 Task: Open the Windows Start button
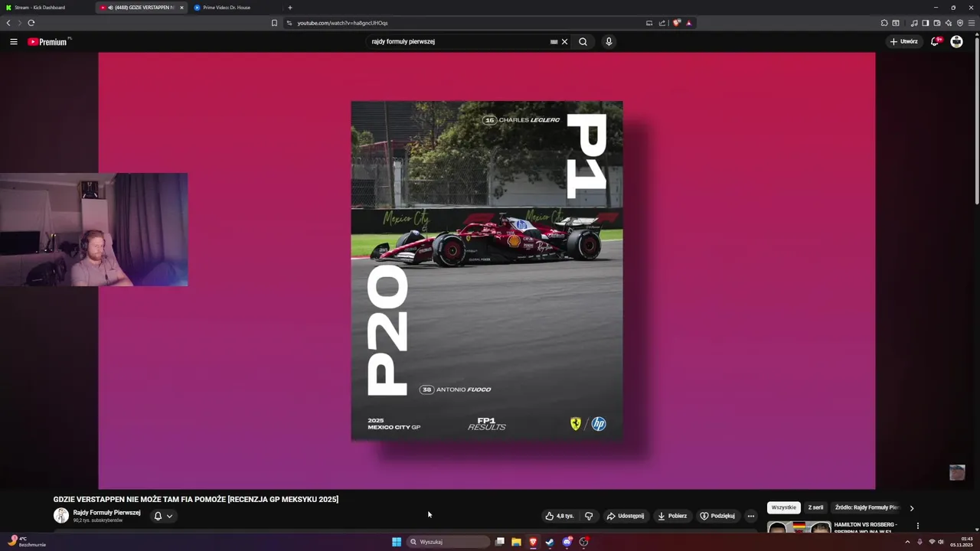397,542
